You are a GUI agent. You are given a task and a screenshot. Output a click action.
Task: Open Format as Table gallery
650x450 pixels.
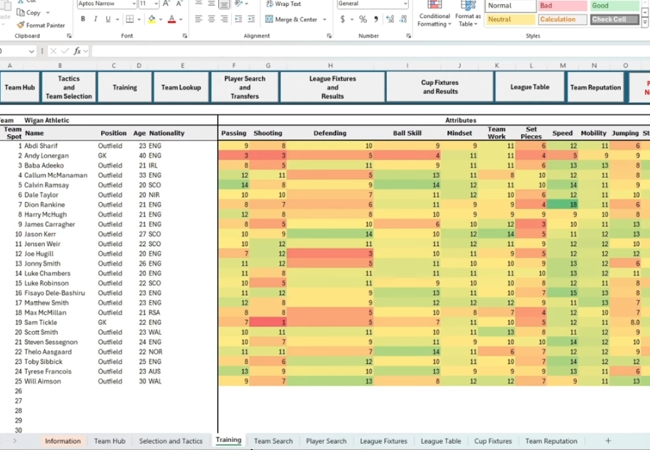[468, 14]
